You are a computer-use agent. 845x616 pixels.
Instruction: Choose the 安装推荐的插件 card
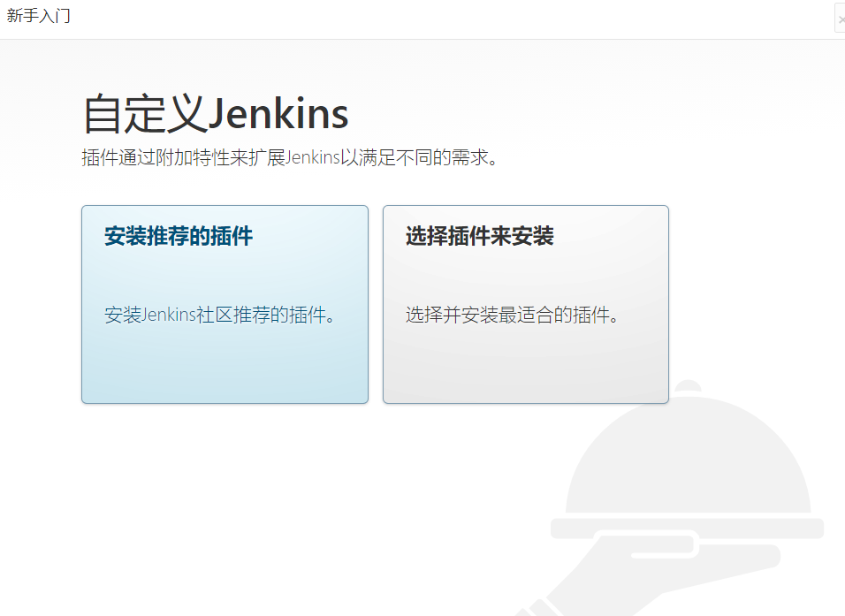225,304
